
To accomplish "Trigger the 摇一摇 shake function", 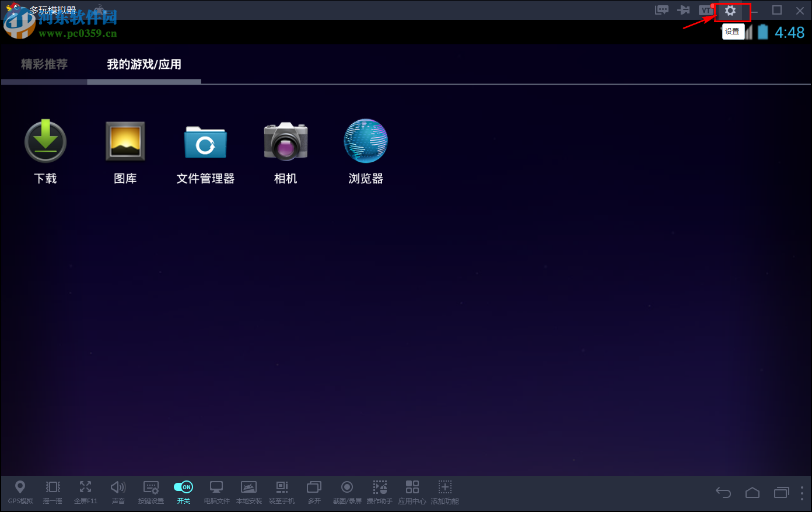I will click(52, 492).
